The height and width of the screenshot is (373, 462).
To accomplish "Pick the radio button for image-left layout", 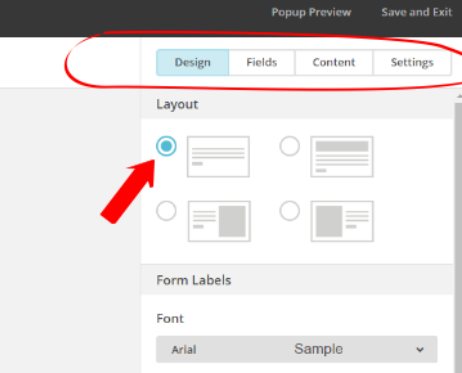I will 289,211.
